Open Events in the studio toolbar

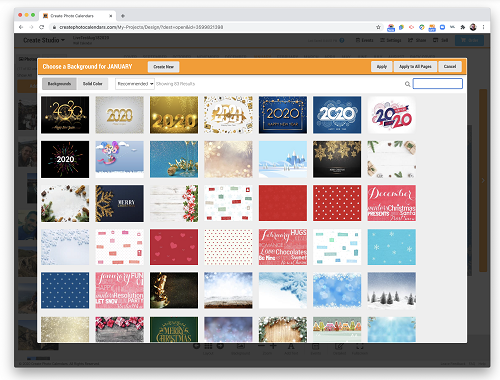point(364,40)
